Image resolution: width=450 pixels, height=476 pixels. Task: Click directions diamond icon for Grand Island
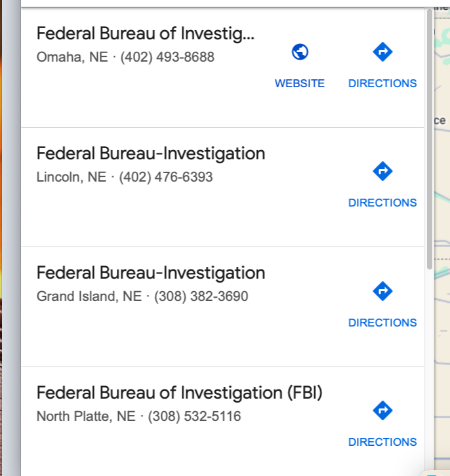click(x=382, y=291)
